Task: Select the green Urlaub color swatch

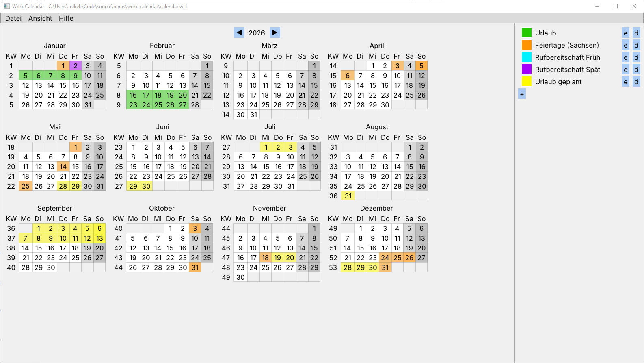Action: [x=527, y=33]
